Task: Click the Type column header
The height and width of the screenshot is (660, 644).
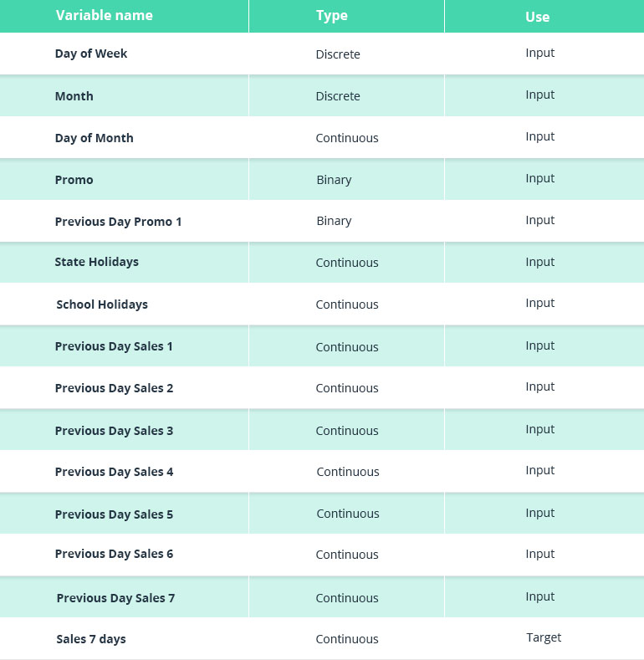Action: tap(331, 16)
